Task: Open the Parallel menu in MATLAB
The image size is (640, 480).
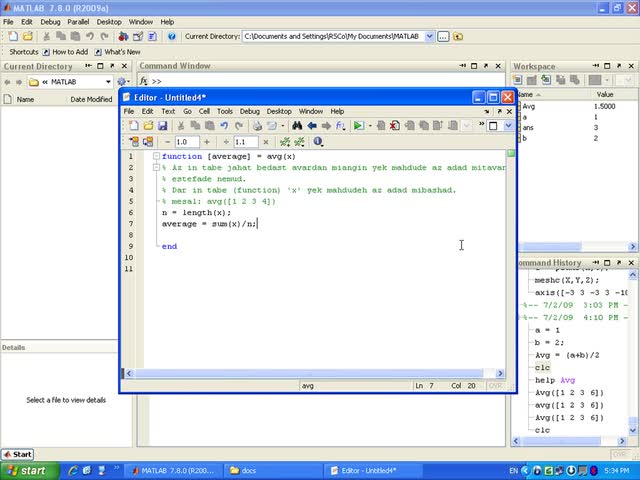Action: pyautogui.click(x=78, y=21)
